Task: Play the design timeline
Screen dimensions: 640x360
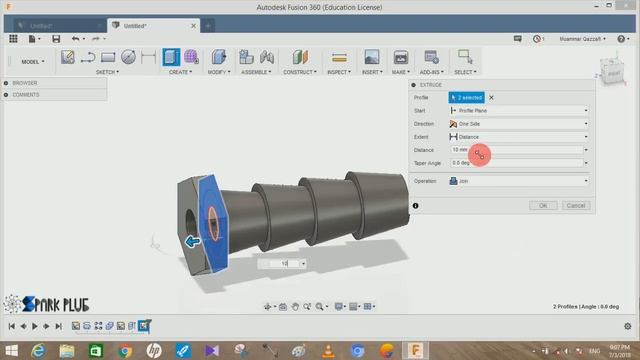Action: (x=35, y=326)
